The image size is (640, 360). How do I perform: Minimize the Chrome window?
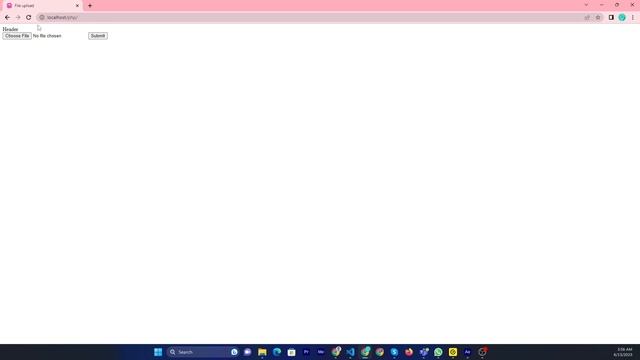pyautogui.click(x=602, y=5)
